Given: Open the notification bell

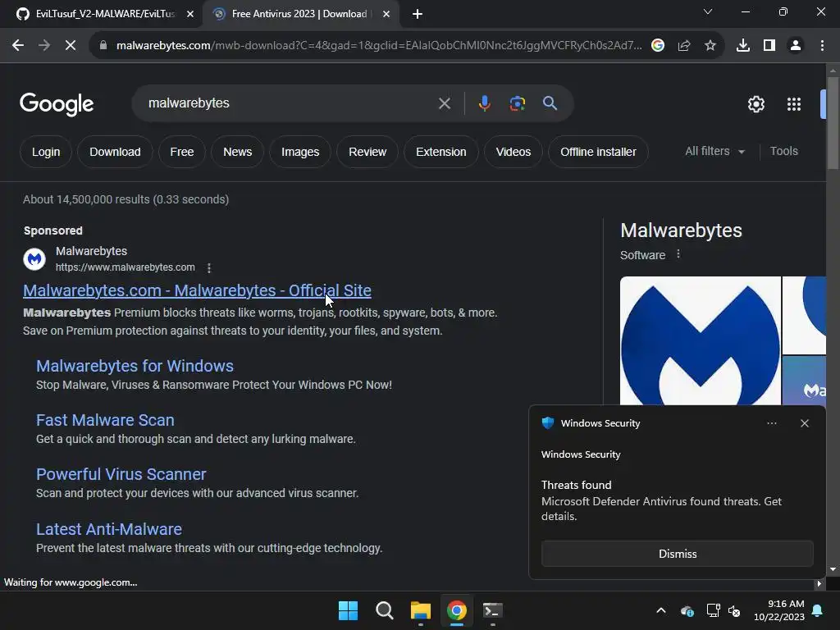Looking at the screenshot, I should coord(818,610).
